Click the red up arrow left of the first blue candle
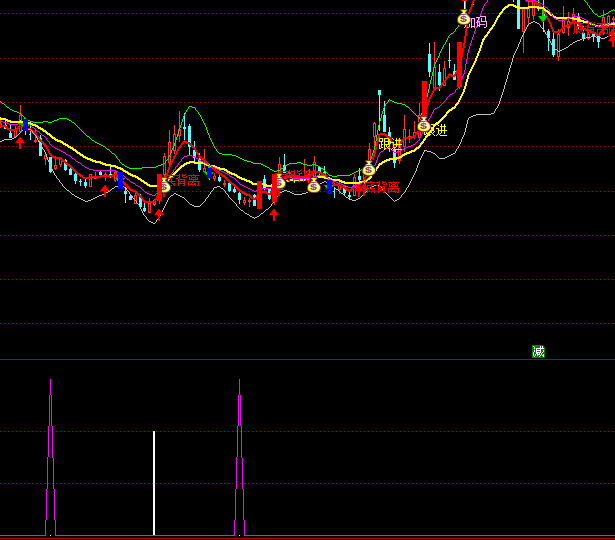The width and height of the screenshot is (615, 540). 104,189
